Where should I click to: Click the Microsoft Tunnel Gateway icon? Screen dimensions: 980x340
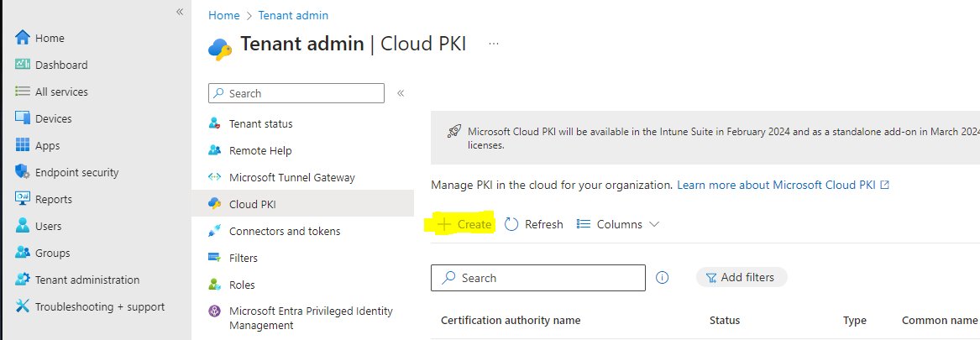tap(214, 177)
